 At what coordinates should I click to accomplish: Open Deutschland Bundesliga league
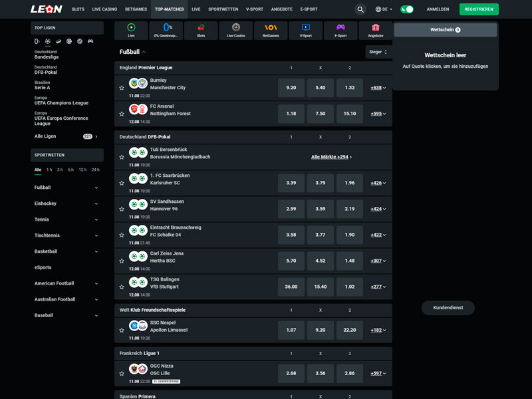coord(47,55)
